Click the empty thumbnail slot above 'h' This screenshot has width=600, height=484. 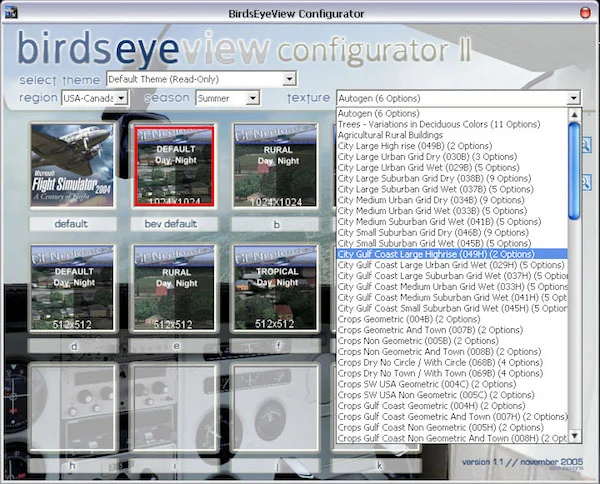[72, 408]
